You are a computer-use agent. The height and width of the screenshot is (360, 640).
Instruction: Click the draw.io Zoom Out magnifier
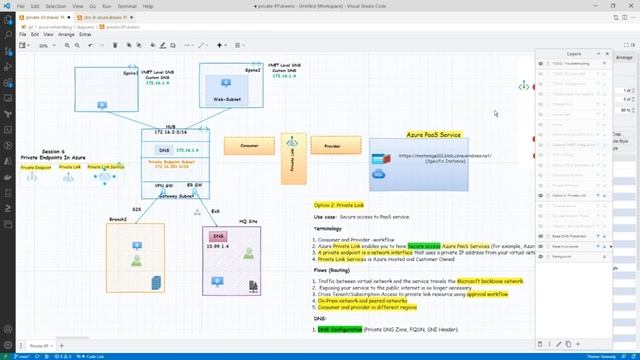77,45
